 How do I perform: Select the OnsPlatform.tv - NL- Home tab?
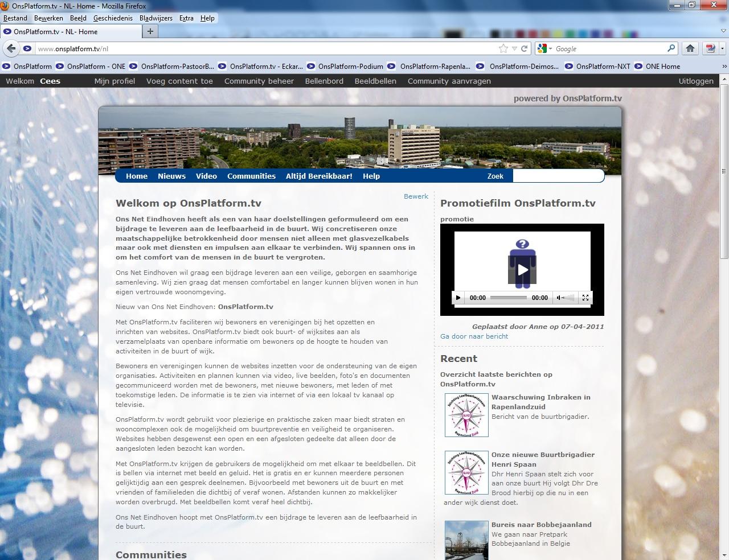point(70,32)
